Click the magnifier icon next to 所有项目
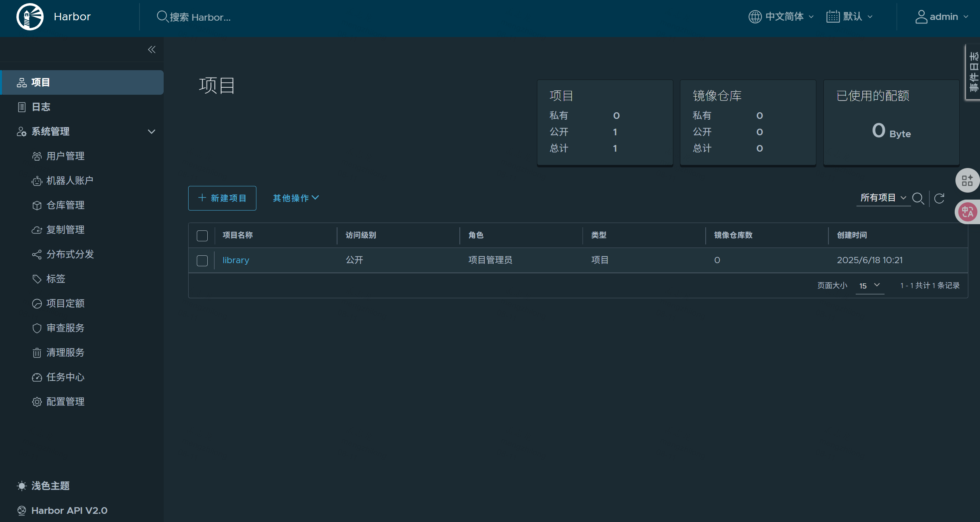980x522 pixels. (x=918, y=198)
